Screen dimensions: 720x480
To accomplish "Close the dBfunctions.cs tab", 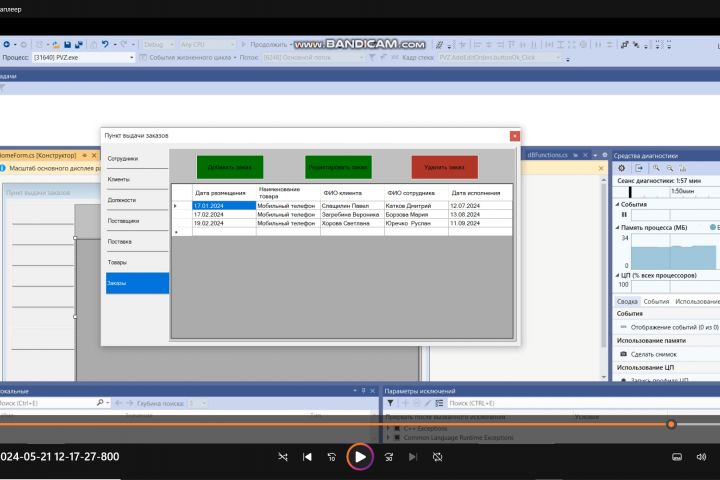I will [x=585, y=155].
